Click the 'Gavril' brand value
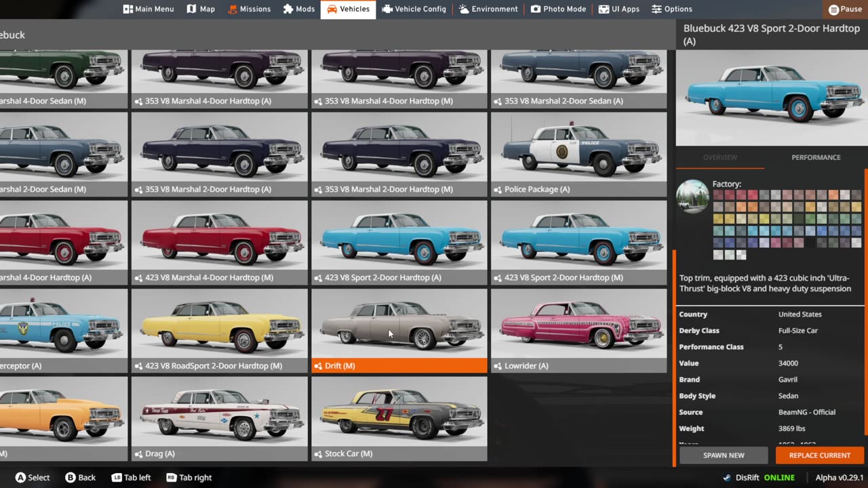This screenshot has height=488, width=868. point(788,380)
